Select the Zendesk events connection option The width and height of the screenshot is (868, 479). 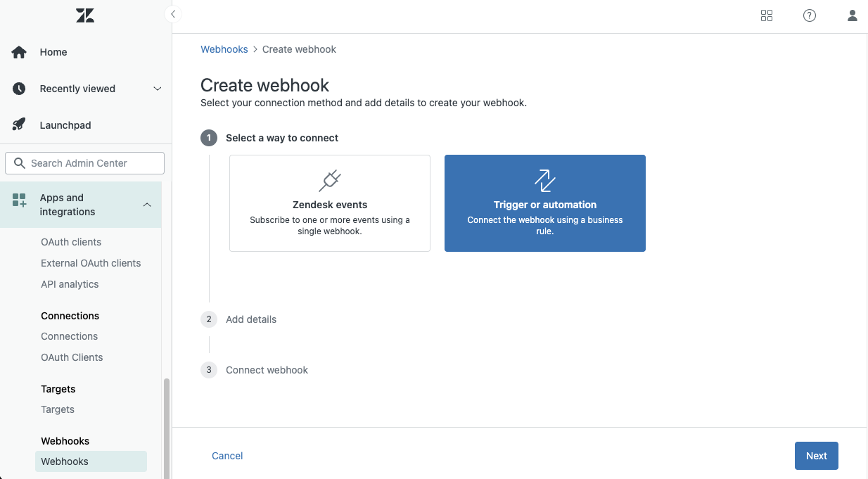click(x=330, y=203)
